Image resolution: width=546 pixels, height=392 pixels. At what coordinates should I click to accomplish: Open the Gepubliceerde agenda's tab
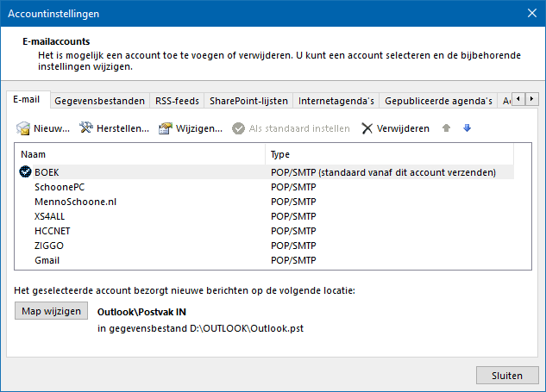pos(438,101)
